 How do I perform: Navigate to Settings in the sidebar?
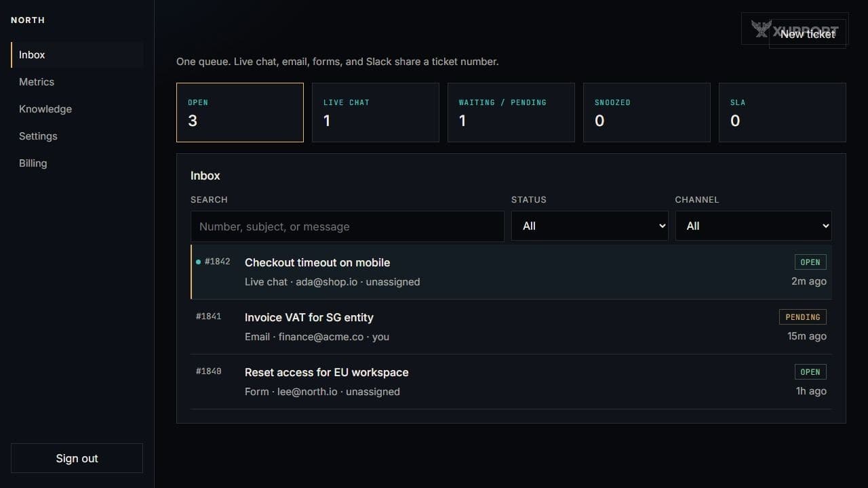[x=77, y=136]
